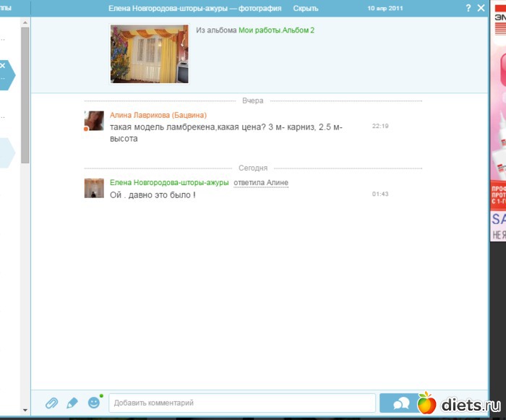
Task: Click 'ответила Алине' reply reference
Action: point(261,183)
